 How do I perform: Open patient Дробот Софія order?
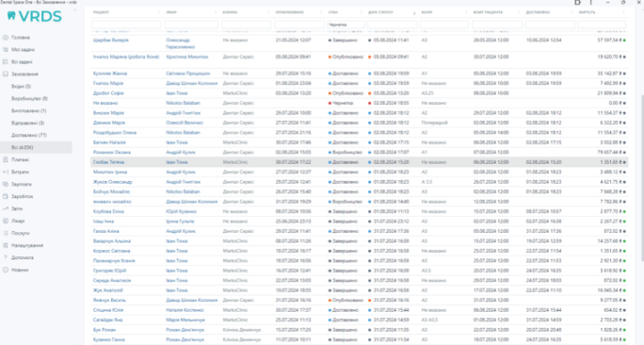click(108, 93)
